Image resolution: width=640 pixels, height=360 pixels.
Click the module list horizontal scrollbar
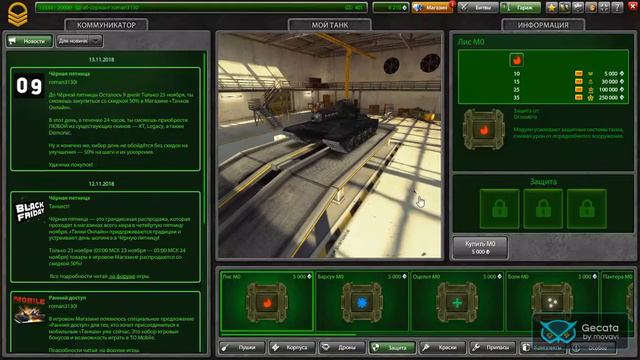[288, 335]
